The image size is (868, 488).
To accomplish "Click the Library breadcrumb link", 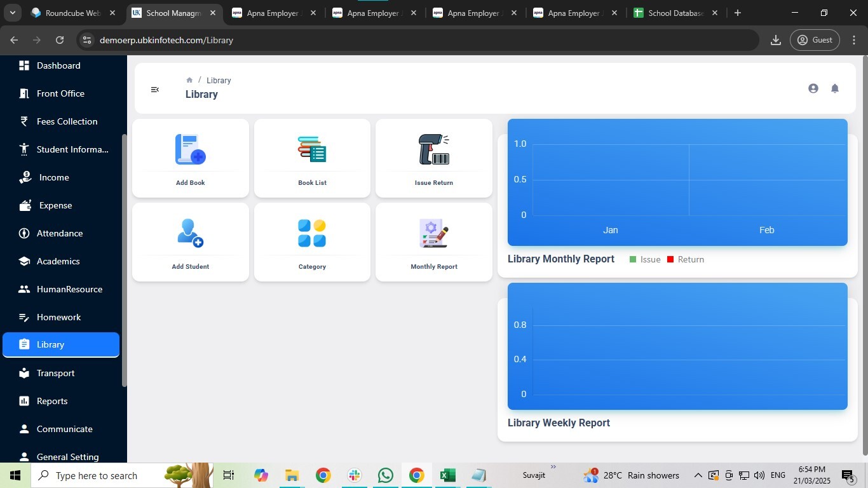I will point(219,81).
